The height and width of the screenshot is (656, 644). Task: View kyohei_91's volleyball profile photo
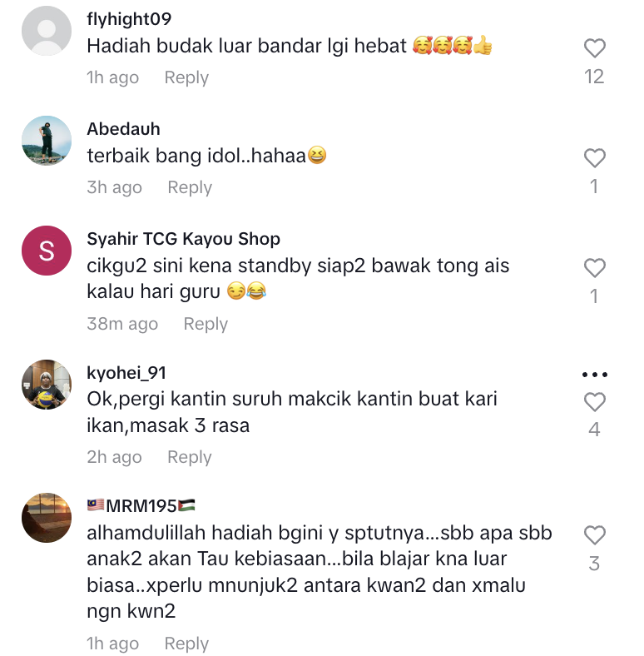47,385
